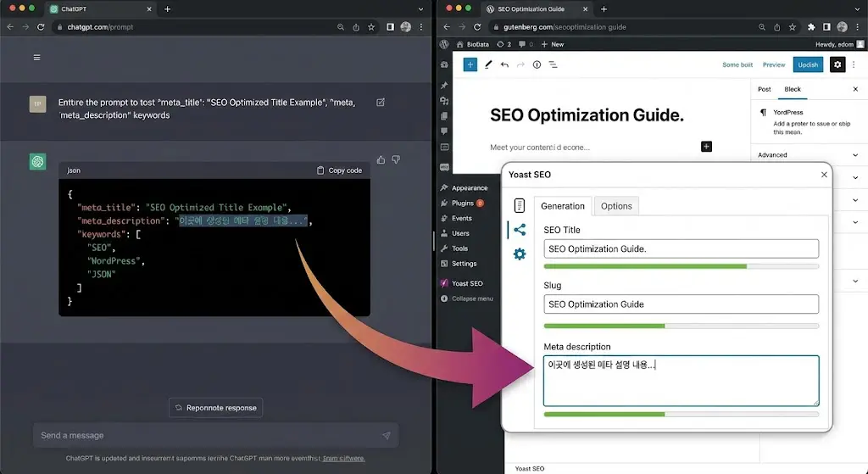Click the Sram siftwere link

coord(344,459)
